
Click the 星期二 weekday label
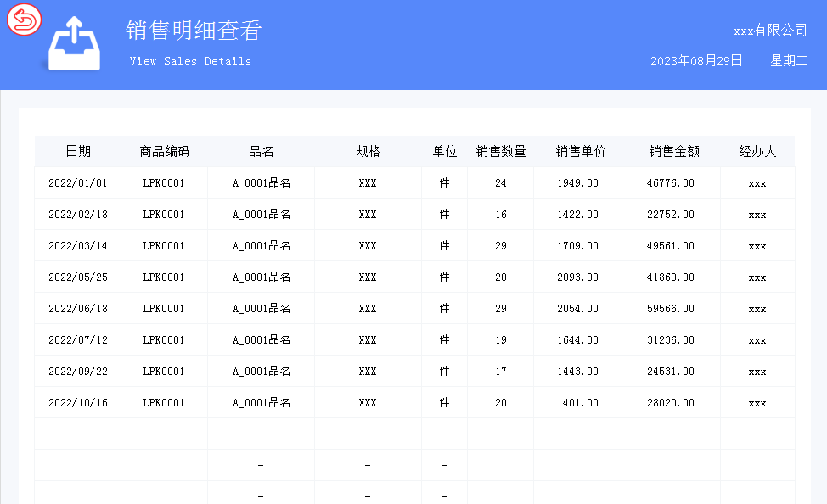tap(789, 61)
